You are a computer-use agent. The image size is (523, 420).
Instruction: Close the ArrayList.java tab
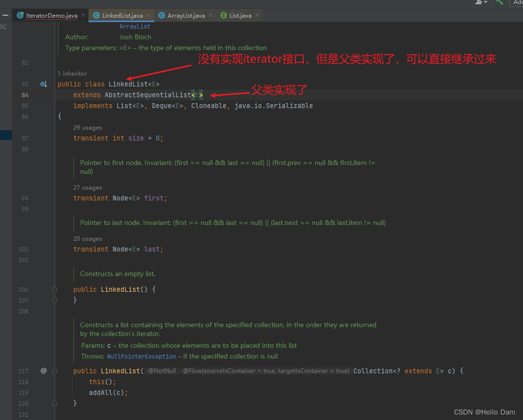pyautogui.click(x=210, y=15)
